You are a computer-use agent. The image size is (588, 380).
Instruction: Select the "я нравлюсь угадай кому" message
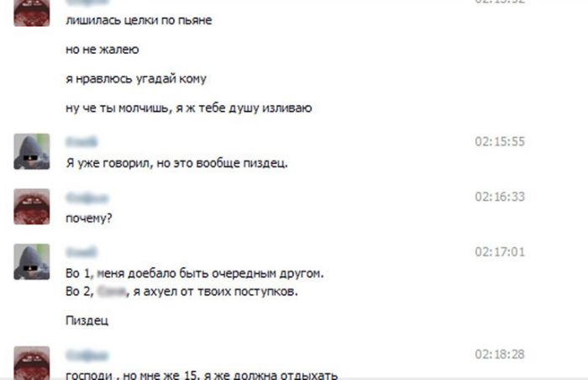(x=136, y=79)
